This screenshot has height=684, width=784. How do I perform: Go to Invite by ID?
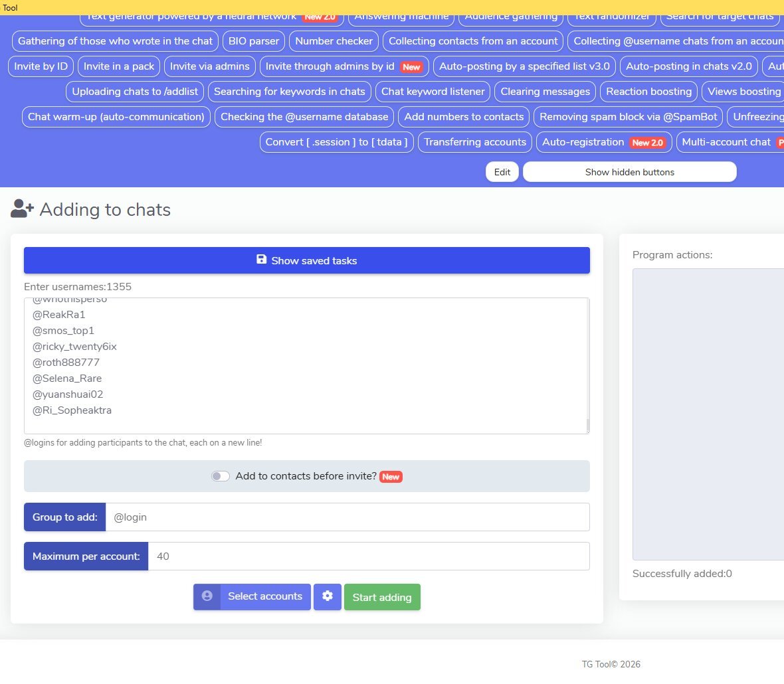coord(41,66)
